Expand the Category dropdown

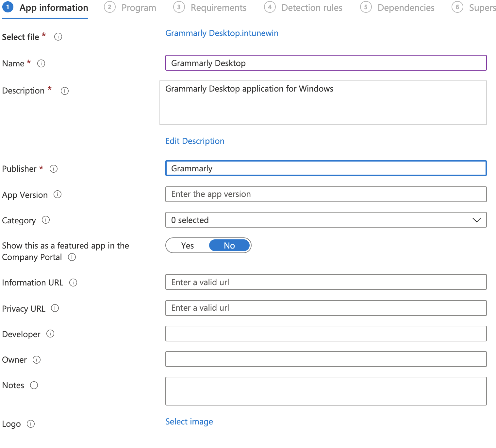click(x=326, y=220)
